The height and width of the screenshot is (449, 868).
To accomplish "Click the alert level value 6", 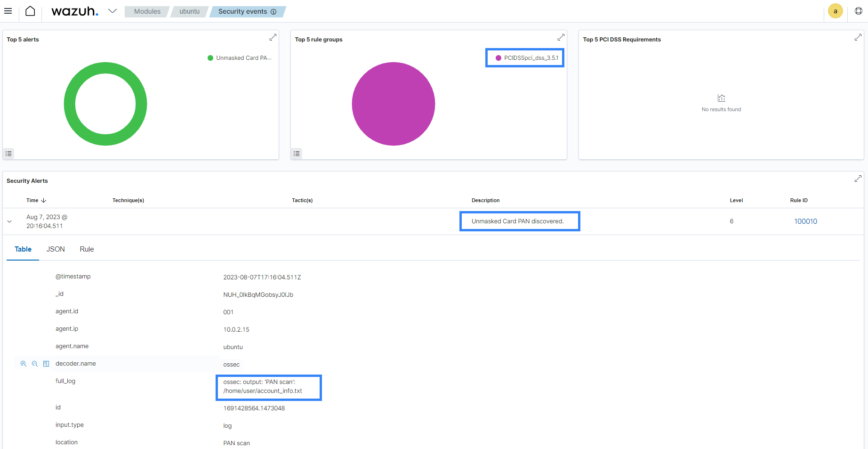I will pyautogui.click(x=731, y=221).
